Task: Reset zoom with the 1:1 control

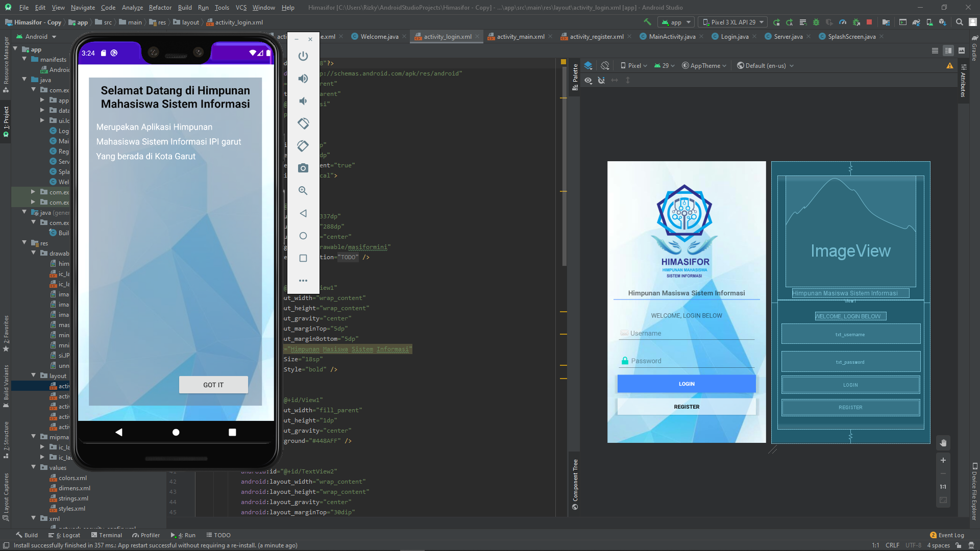Action: (x=942, y=487)
